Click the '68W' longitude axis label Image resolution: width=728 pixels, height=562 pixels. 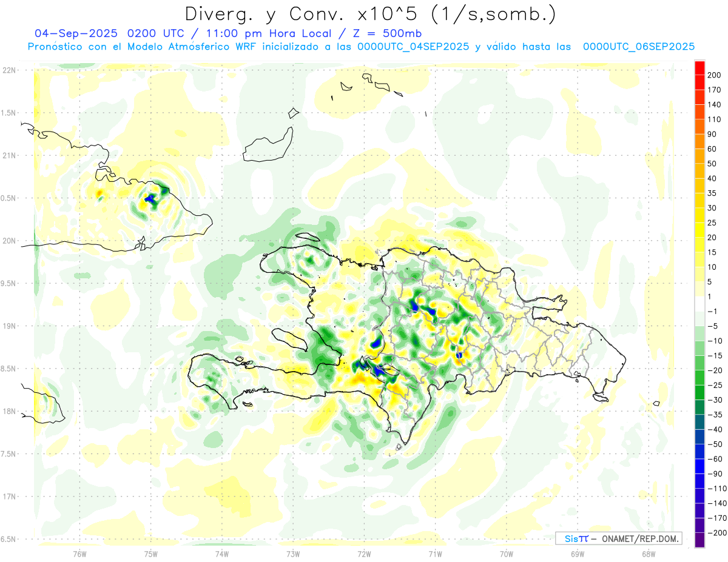point(649,554)
